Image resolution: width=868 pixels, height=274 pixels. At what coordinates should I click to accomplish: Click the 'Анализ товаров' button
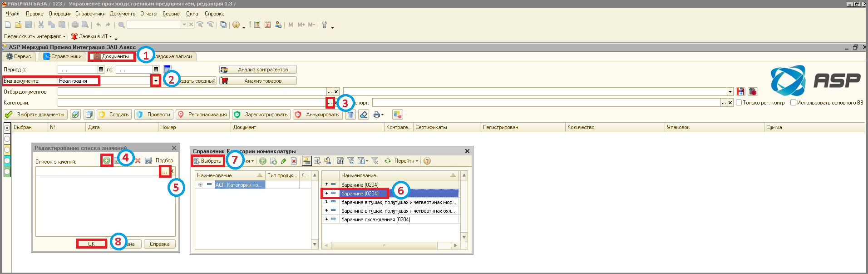pos(258,81)
